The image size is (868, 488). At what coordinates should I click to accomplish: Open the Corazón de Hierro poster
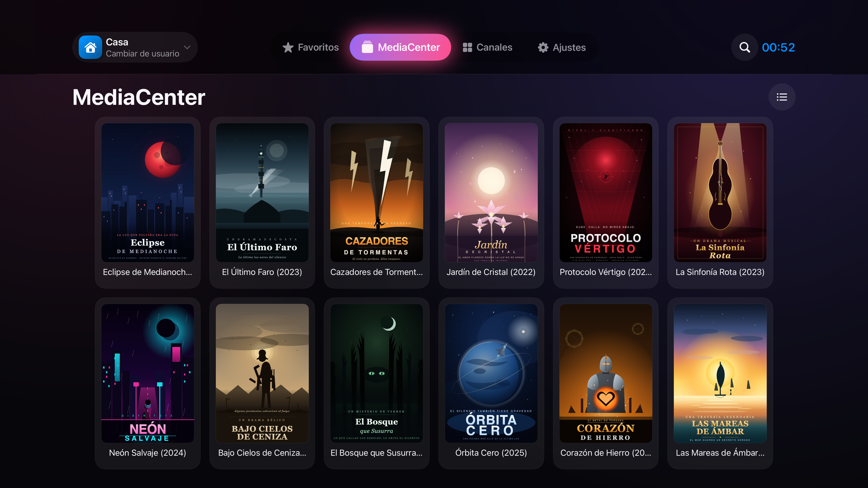coord(606,373)
